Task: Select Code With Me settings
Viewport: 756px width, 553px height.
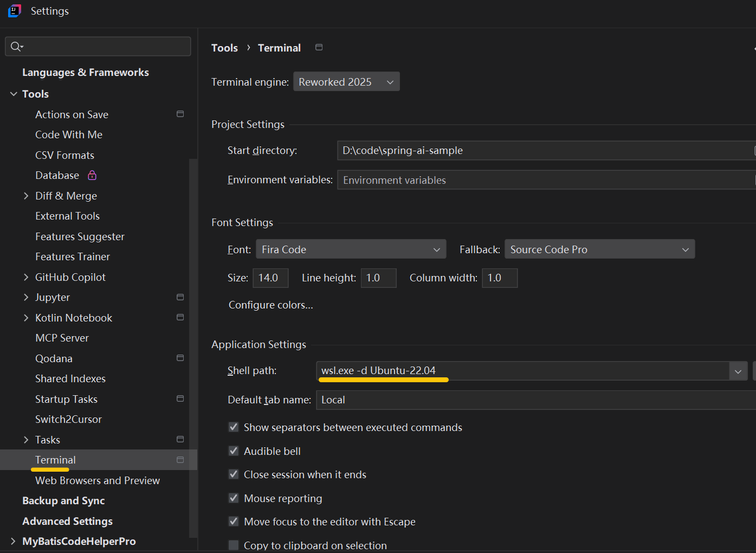Action: (x=69, y=134)
